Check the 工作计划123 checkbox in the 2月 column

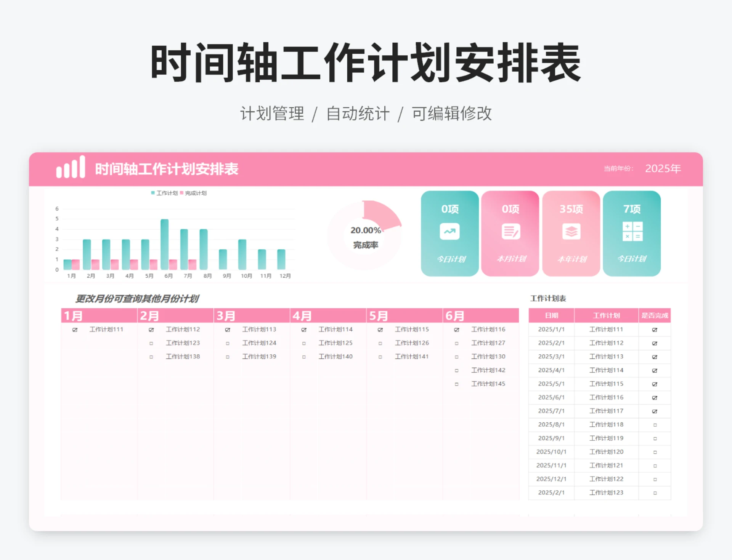(x=151, y=343)
